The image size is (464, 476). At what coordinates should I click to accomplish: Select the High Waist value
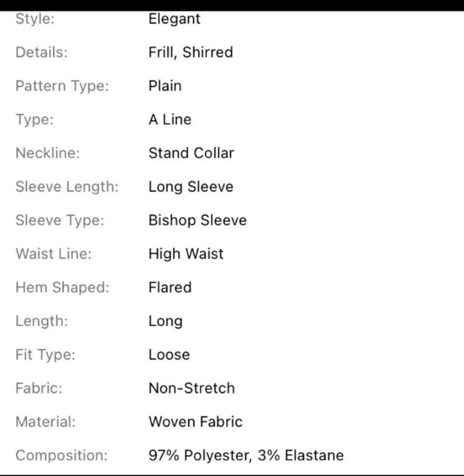(x=186, y=254)
